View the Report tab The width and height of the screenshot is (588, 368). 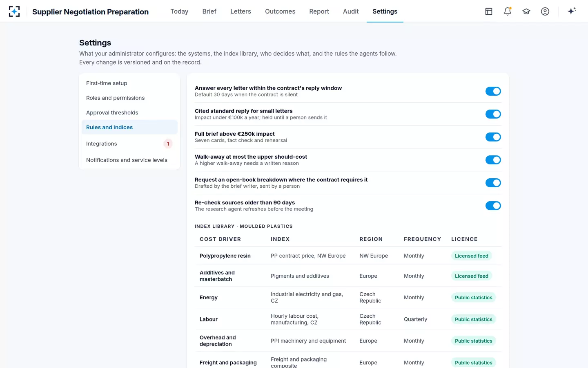(x=319, y=11)
